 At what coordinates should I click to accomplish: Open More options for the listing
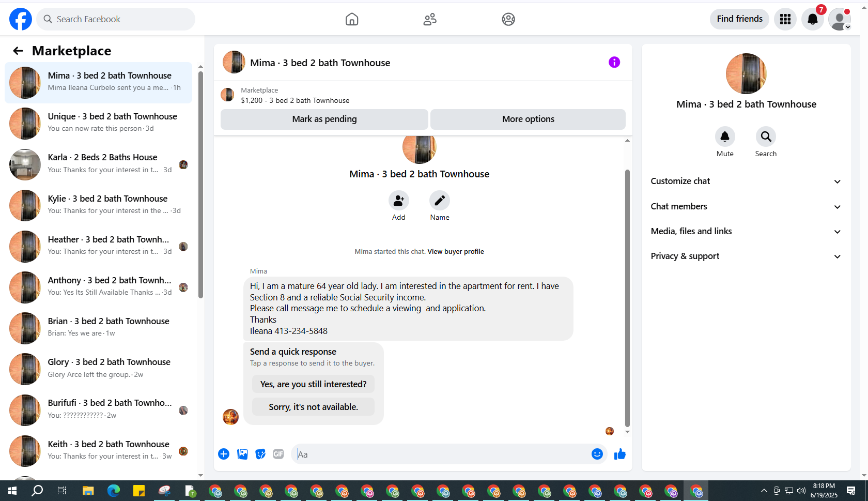528,119
